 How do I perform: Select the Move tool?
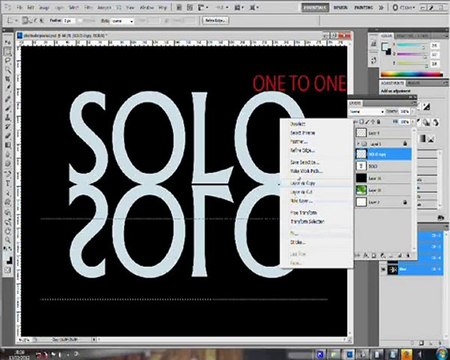pos(7,42)
